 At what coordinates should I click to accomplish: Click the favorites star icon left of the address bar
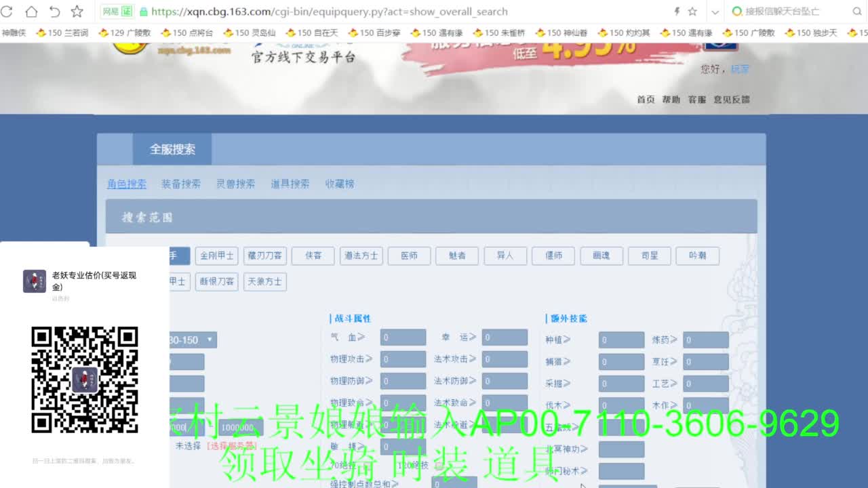(x=77, y=12)
